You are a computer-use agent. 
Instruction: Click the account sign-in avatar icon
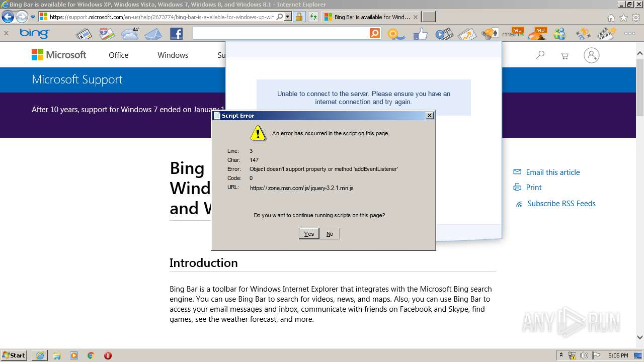point(591,55)
